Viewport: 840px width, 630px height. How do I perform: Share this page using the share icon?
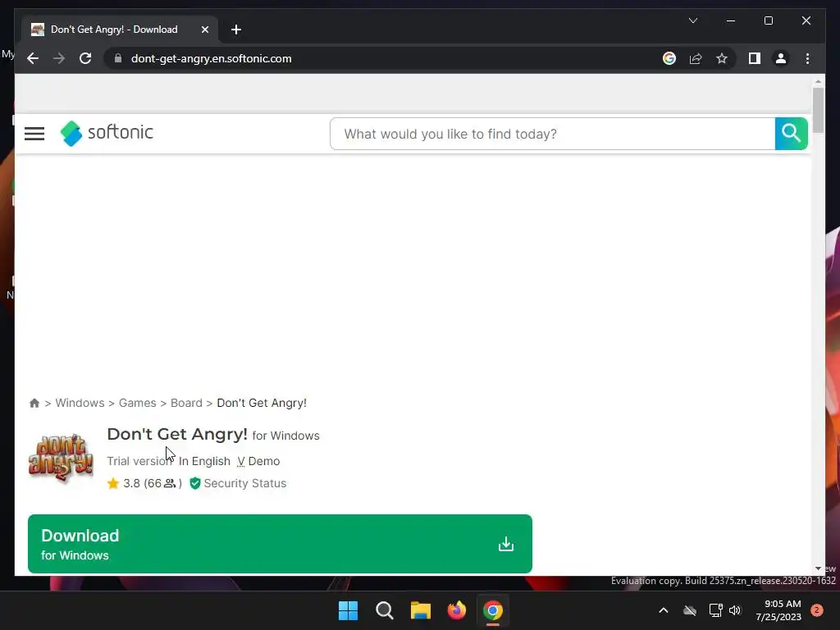[x=696, y=58]
